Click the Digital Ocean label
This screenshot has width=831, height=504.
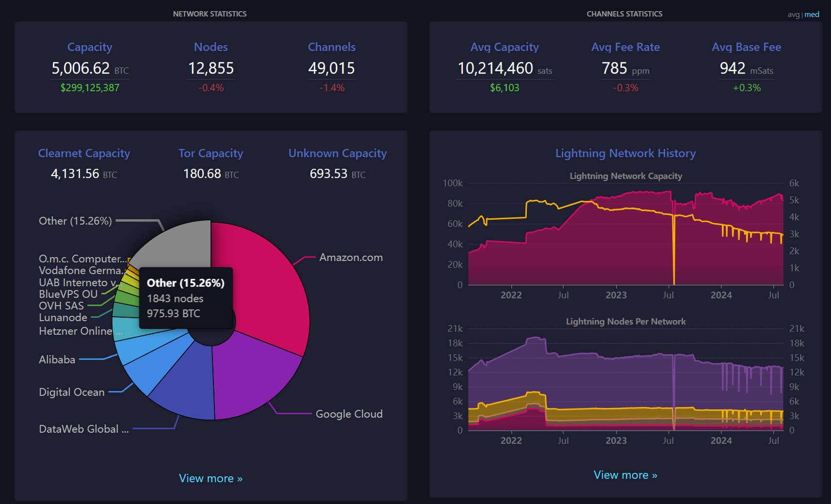(x=72, y=392)
